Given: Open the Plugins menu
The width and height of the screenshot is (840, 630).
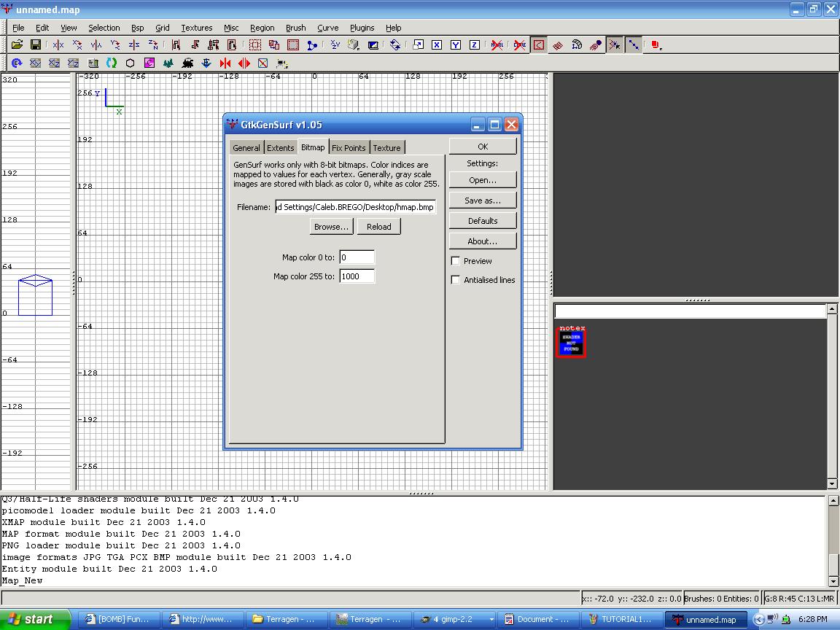Looking at the screenshot, I should point(362,28).
